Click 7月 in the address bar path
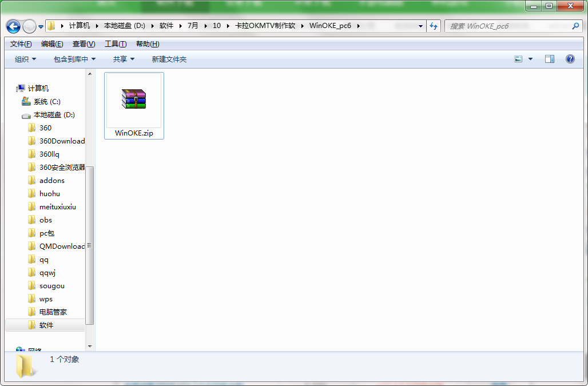 pyautogui.click(x=193, y=26)
